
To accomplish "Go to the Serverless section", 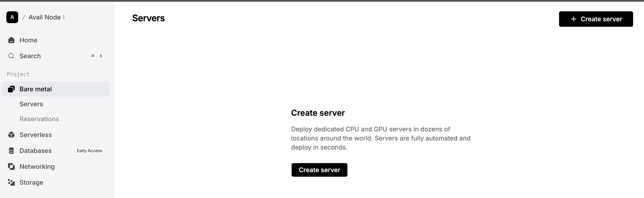I will pyautogui.click(x=36, y=135).
